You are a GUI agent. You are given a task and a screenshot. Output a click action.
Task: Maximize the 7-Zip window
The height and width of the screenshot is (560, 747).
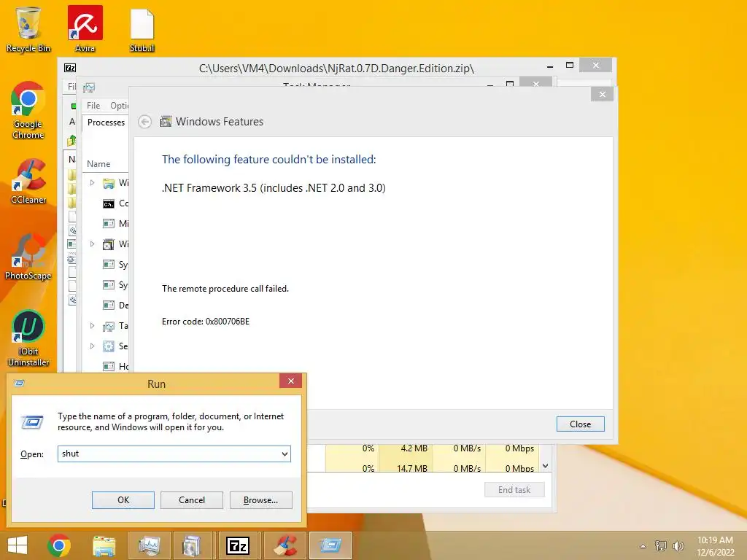[x=569, y=65]
